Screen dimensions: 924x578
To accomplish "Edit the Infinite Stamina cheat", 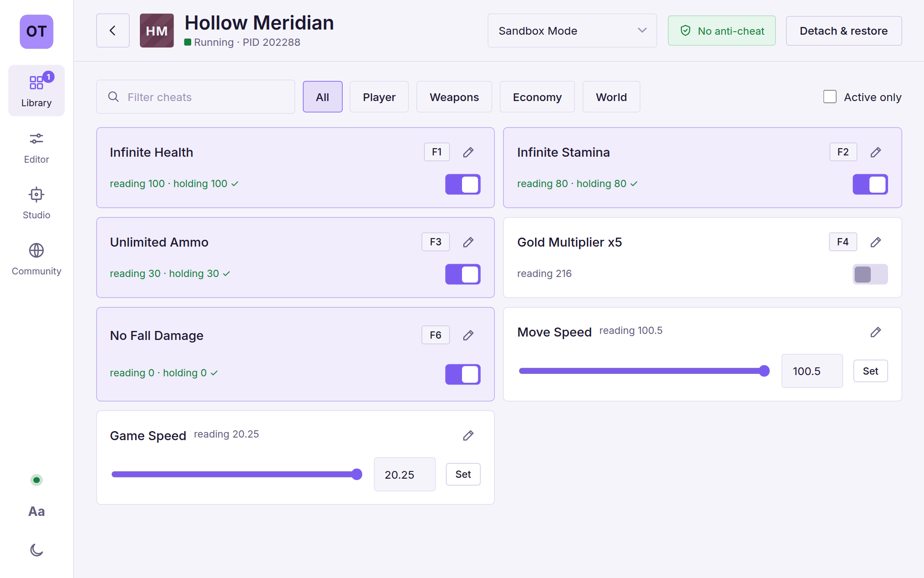I will [876, 152].
